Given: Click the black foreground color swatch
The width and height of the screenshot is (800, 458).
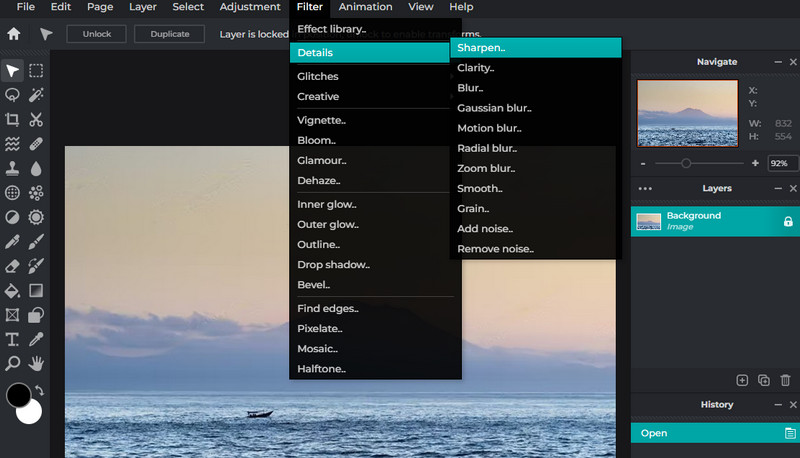Looking at the screenshot, I should (x=18, y=395).
